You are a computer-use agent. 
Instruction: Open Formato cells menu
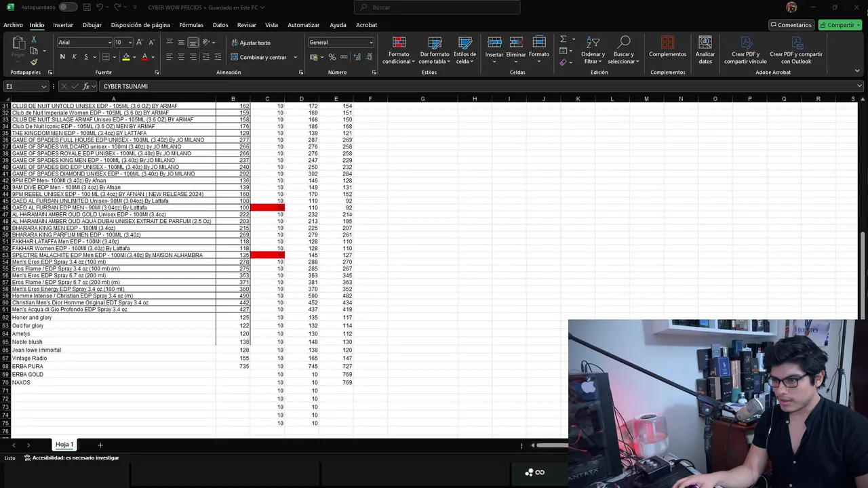[539, 47]
